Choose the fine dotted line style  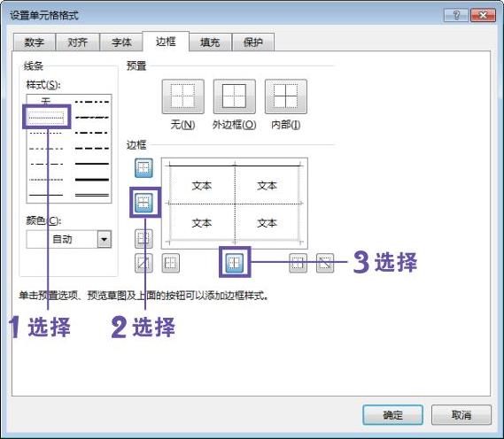(x=46, y=117)
